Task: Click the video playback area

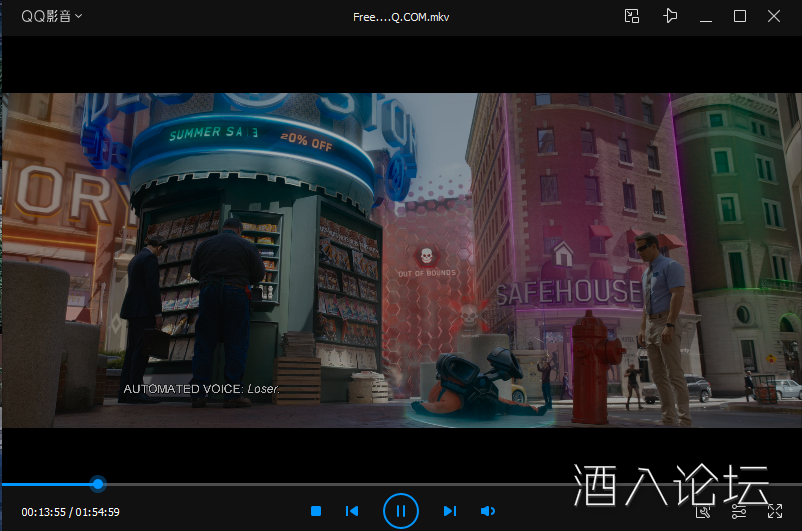Action: pyautogui.click(x=401, y=260)
